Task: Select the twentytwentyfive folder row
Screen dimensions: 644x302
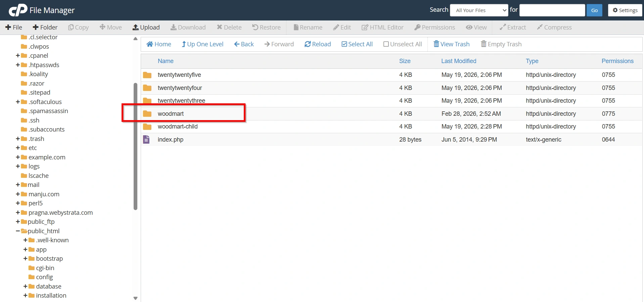Action: click(x=391, y=75)
